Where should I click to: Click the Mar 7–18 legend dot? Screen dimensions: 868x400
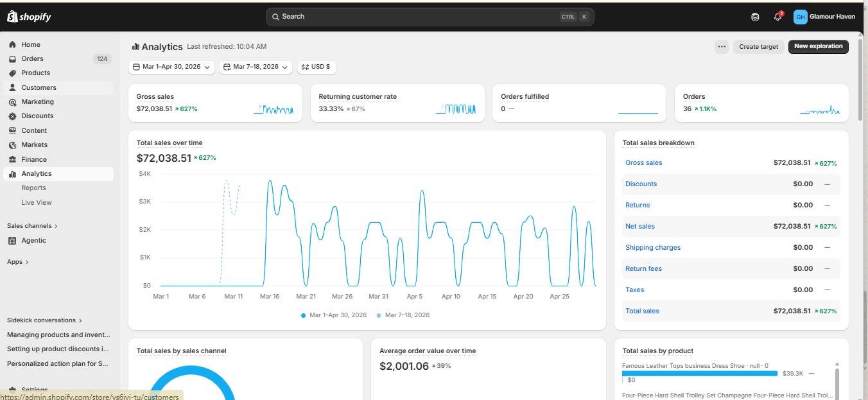pos(379,315)
